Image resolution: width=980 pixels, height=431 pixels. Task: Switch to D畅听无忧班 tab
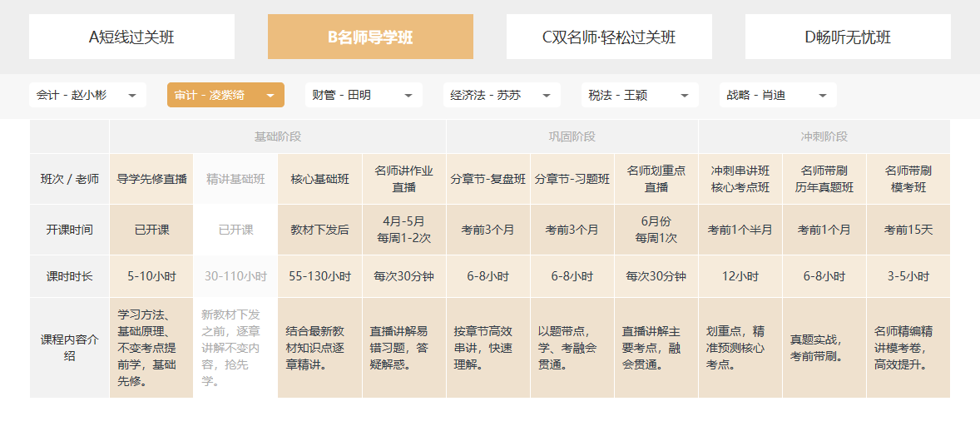(848, 37)
